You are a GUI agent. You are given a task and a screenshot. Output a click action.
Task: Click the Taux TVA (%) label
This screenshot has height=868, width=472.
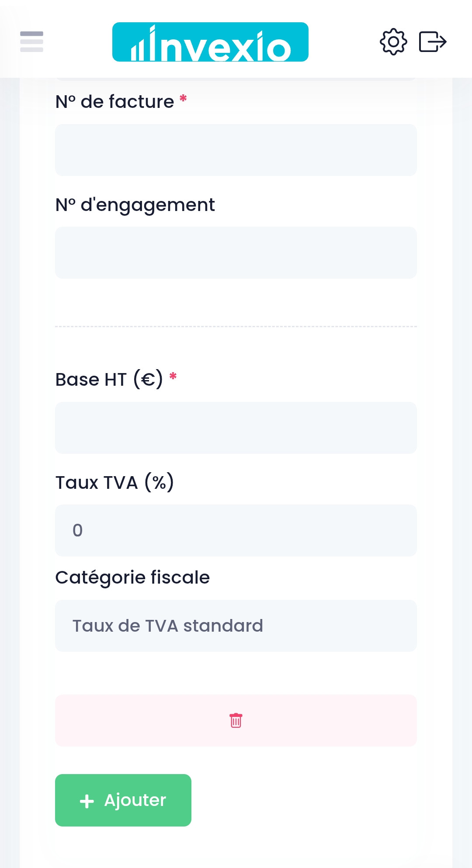click(x=115, y=482)
